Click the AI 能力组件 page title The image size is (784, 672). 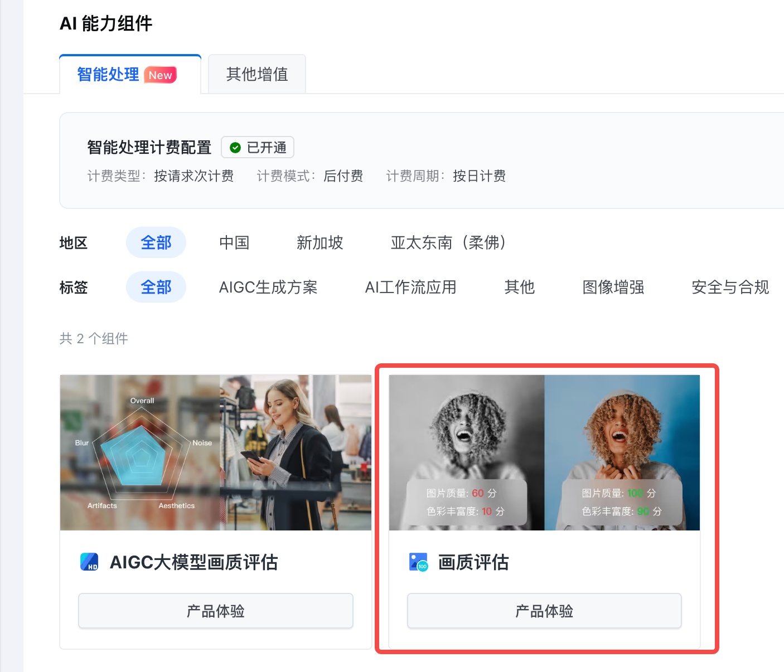[106, 23]
